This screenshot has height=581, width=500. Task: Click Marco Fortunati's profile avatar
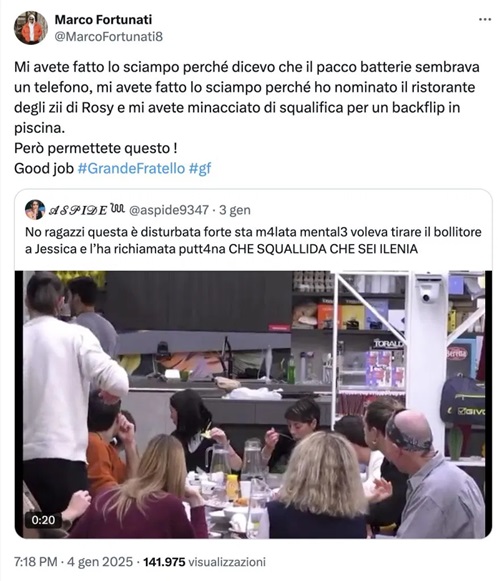31,28
